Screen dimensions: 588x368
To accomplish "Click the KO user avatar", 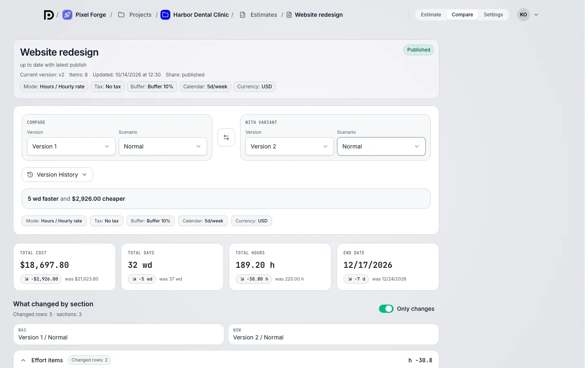I will click(x=523, y=15).
